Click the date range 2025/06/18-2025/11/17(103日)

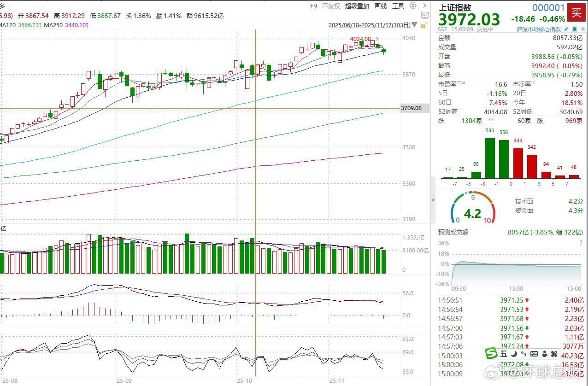point(369,25)
